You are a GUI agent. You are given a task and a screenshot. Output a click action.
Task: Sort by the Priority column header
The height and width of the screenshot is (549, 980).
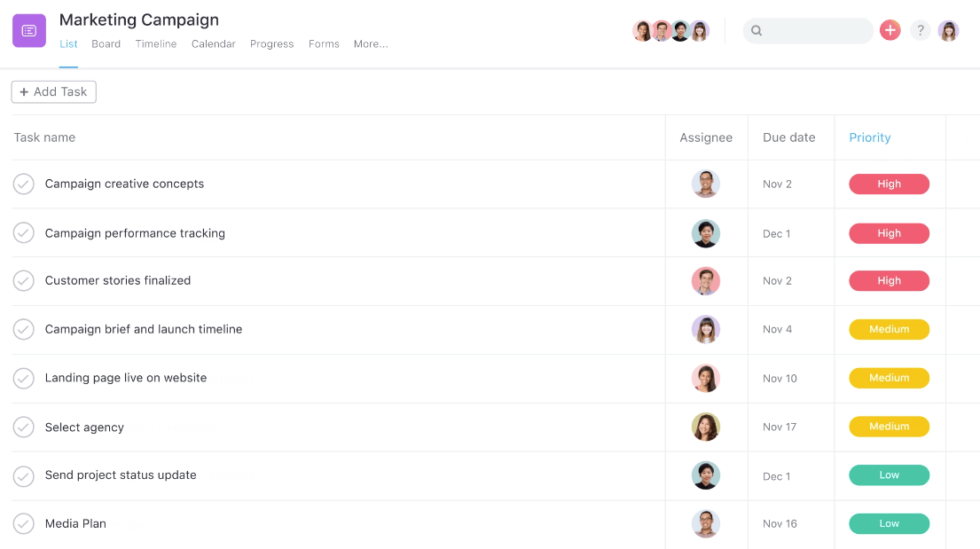pos(869,137)
